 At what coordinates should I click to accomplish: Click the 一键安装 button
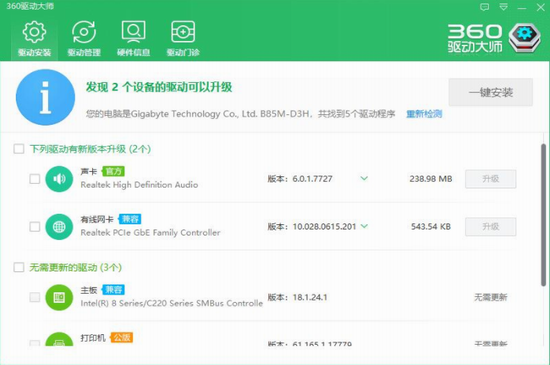[x=491, y=92]
